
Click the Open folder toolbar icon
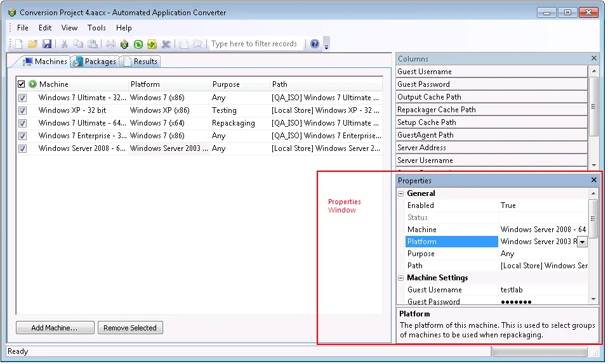click(x=32, y=44)
